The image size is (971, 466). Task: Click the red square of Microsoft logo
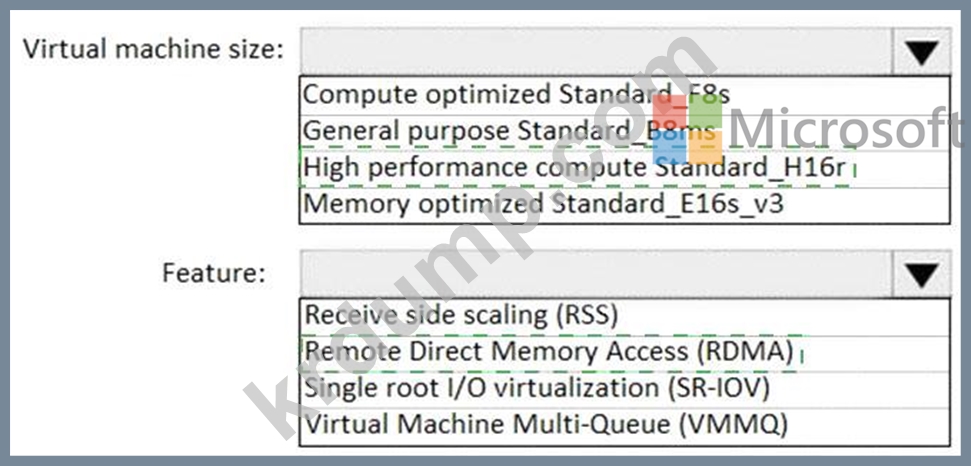[670, 112]
